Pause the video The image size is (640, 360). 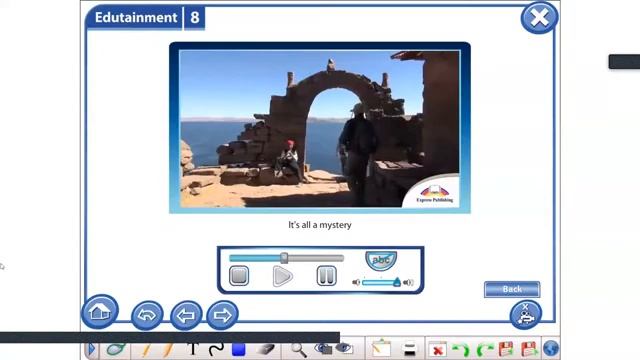tap(327, 276)
